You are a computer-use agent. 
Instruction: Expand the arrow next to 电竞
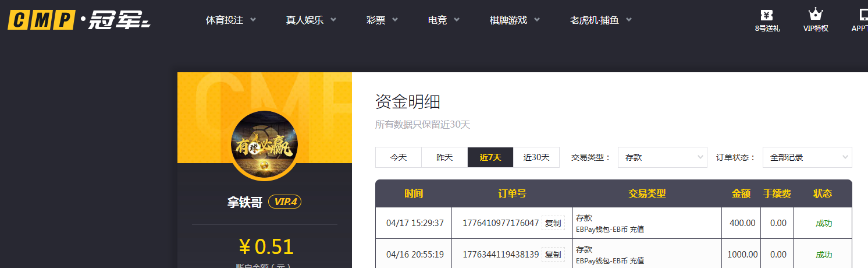click(x=457, y=20)
